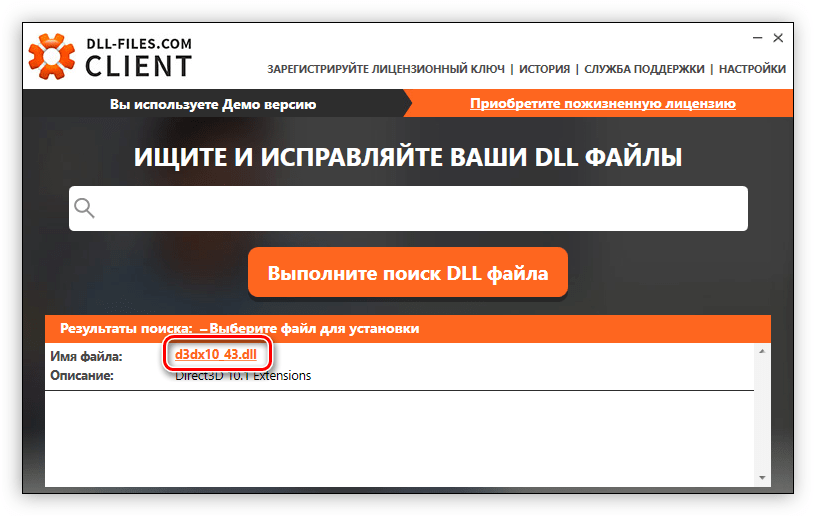The height and width of the screenshot is (516, 816).
Task: Open the d3dx10_43.dll result link
Action: coord(215,354)
